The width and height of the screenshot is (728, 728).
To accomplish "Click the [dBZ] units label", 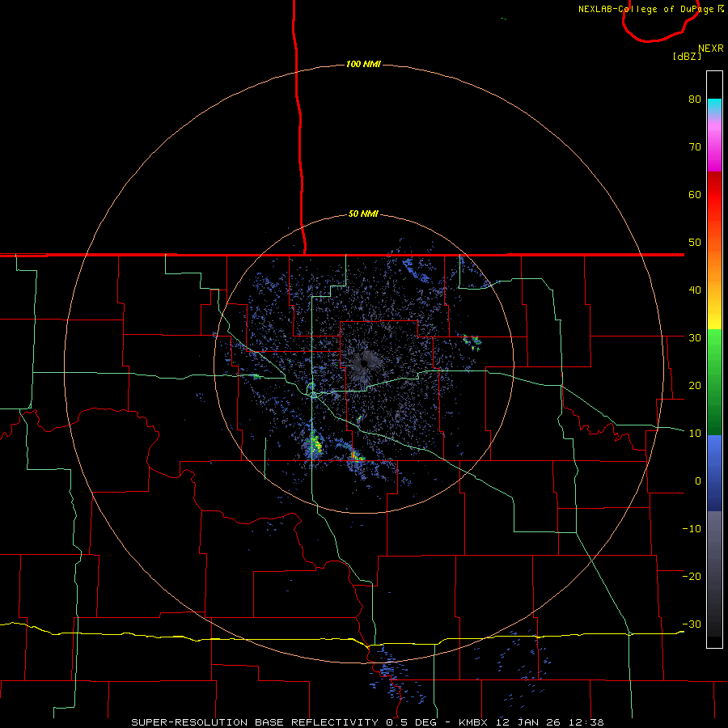I will [687, 57].
